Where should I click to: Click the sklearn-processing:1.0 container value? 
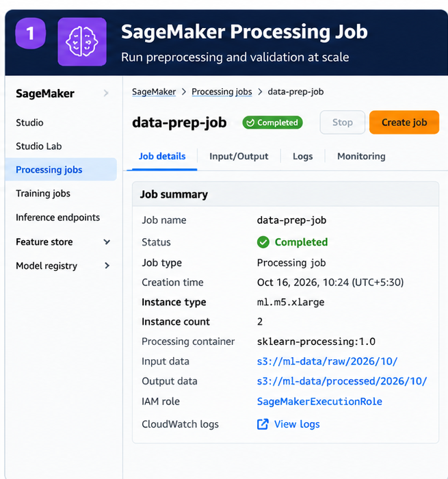(x=316, y=341)
